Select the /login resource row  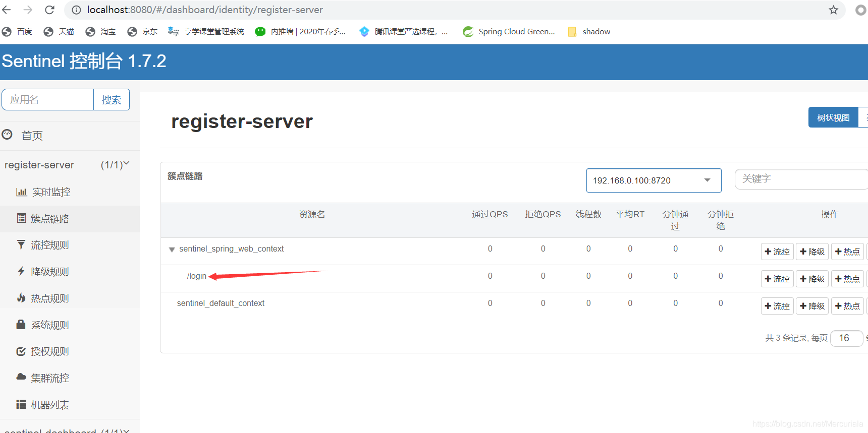click(197, 276)
